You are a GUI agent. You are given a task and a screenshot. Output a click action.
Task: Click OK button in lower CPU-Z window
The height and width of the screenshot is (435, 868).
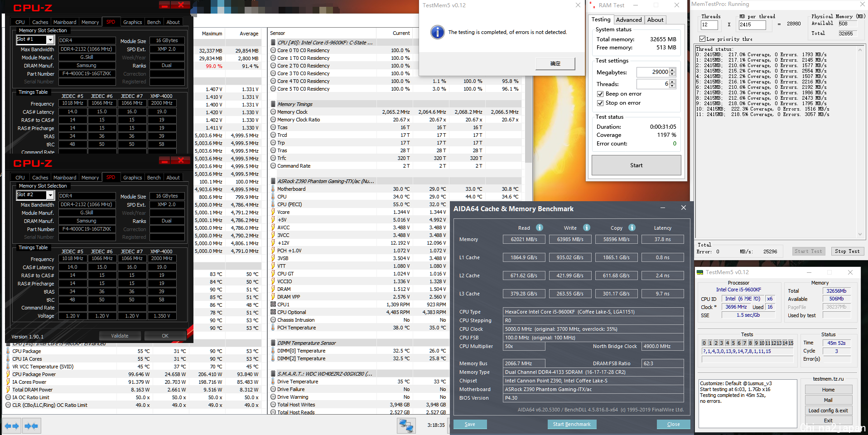coord(165,336)
